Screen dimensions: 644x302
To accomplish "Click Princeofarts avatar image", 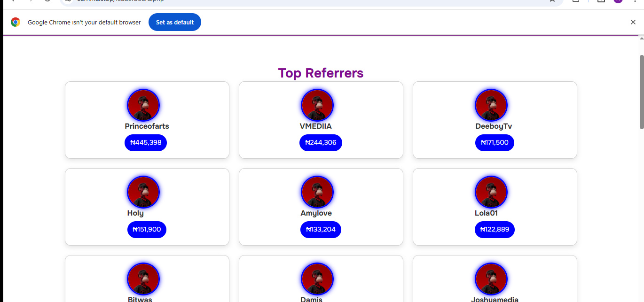I will pyautogui.click(x=143, y=105).
